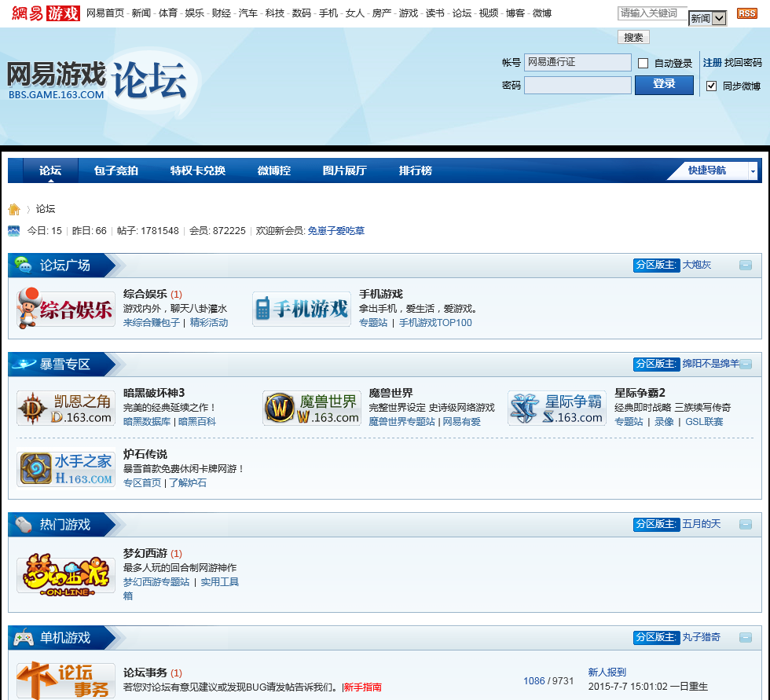Open the 星际争霸2 录像 link
This screenshot has width=770, height=700.
[664, 422]
